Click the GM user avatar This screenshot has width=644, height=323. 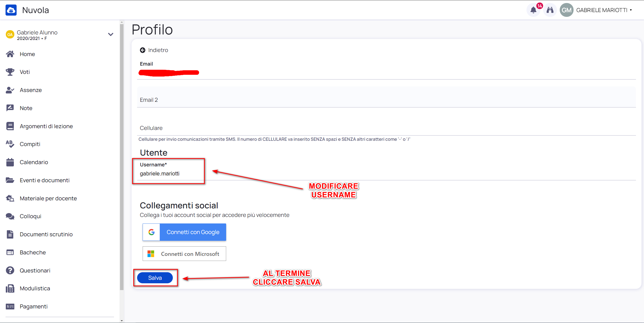pos(567,10)
